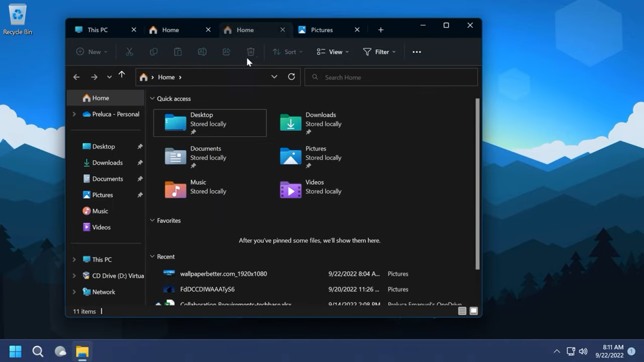This screenshot has height=362, width=644.
Task: Click the Copy icon in toolbar
Action: [153, 52]
